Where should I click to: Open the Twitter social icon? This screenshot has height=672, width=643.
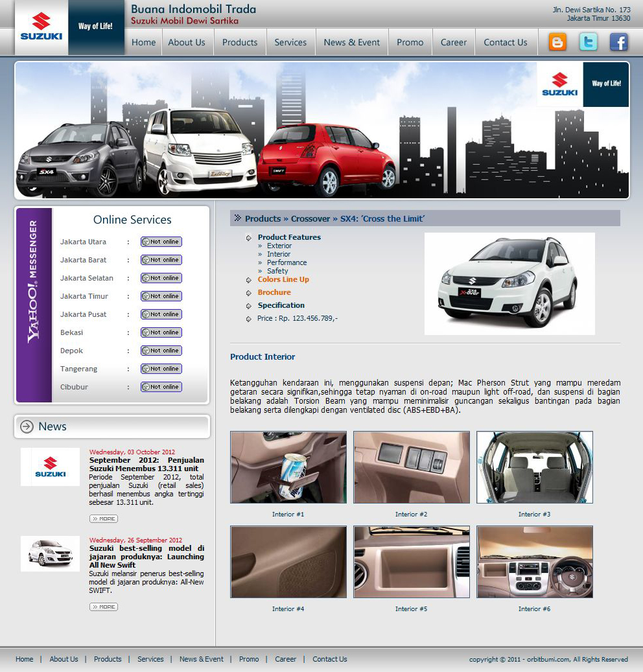coord(588,42)
